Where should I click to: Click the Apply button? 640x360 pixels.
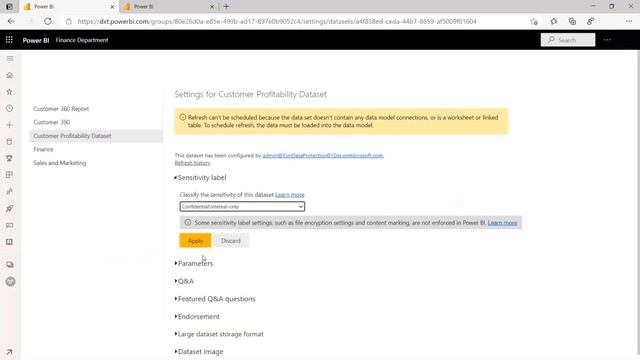coord(196,241)
